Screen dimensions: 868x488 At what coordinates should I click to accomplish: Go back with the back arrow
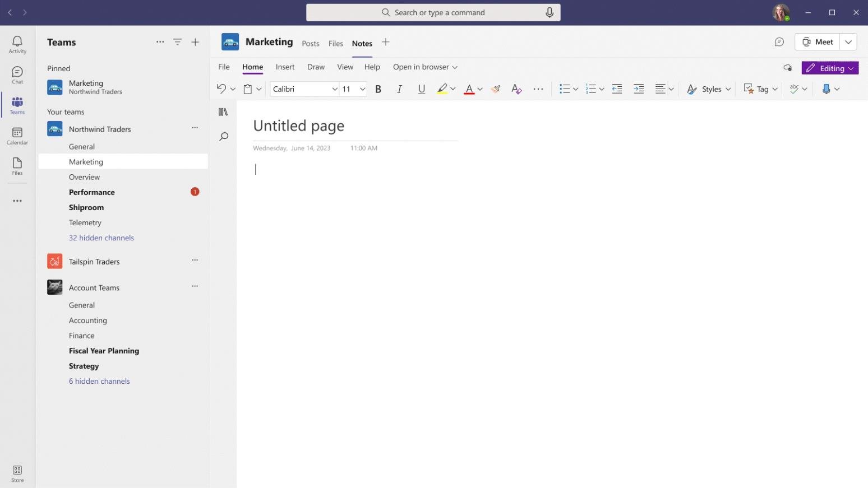point(10,12)
